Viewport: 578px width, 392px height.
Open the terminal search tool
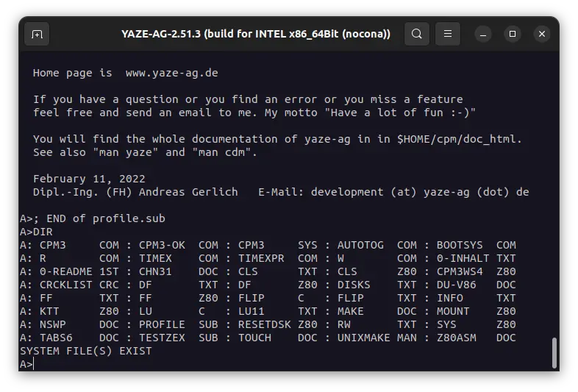(416, 34)
